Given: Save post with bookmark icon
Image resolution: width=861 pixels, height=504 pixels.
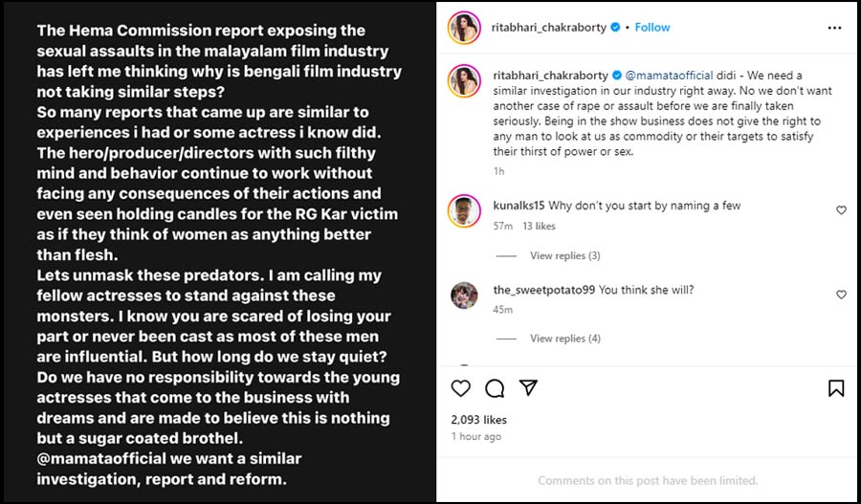Looking at the screenshot, I should click(835, 388).
